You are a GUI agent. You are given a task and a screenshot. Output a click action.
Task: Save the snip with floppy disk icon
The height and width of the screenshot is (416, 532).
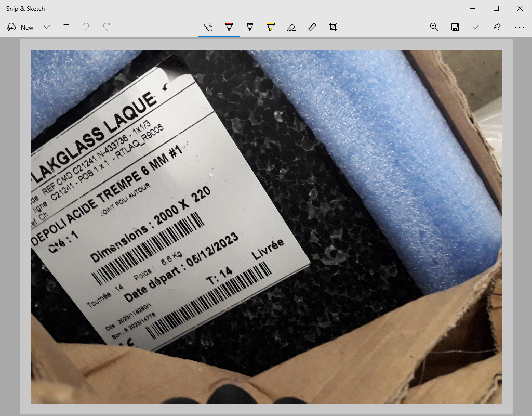(455, 27)
